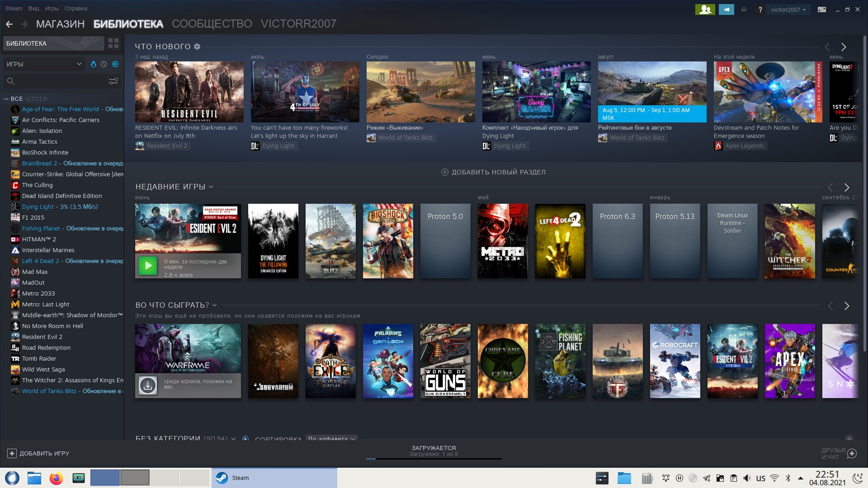This screenshot has width=868, height=488.
Task: Click plus icon to add new shelf
Action: pyautogui.click(x=444, y=172)
